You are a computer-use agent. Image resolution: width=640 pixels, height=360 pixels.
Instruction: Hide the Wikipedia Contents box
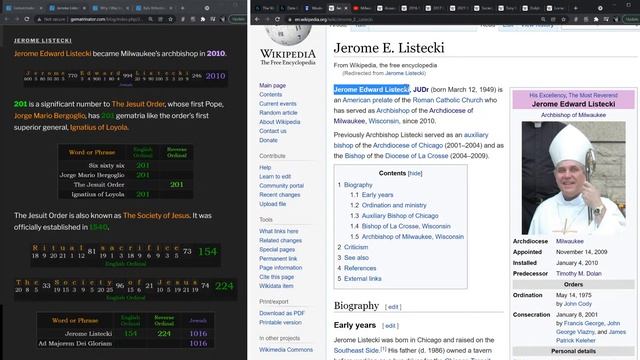pos(415,173)
